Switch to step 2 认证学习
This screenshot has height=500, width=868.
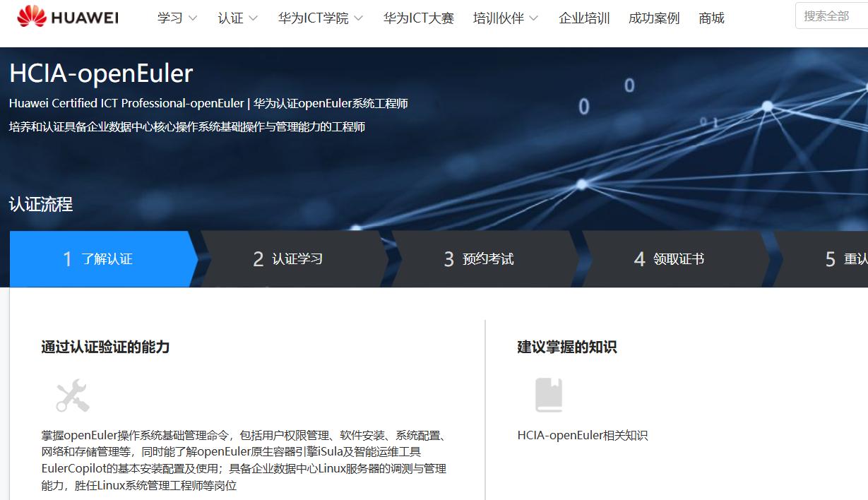point(288,259)
